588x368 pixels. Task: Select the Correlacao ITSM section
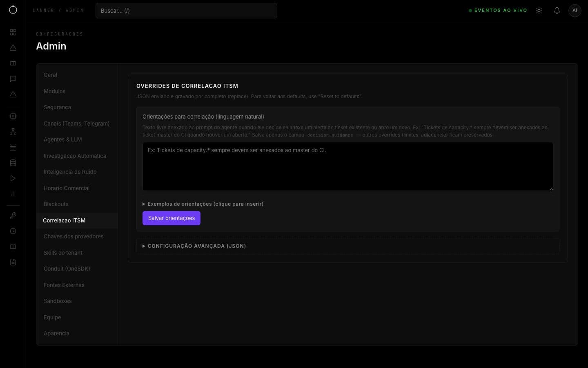(77, 220)
